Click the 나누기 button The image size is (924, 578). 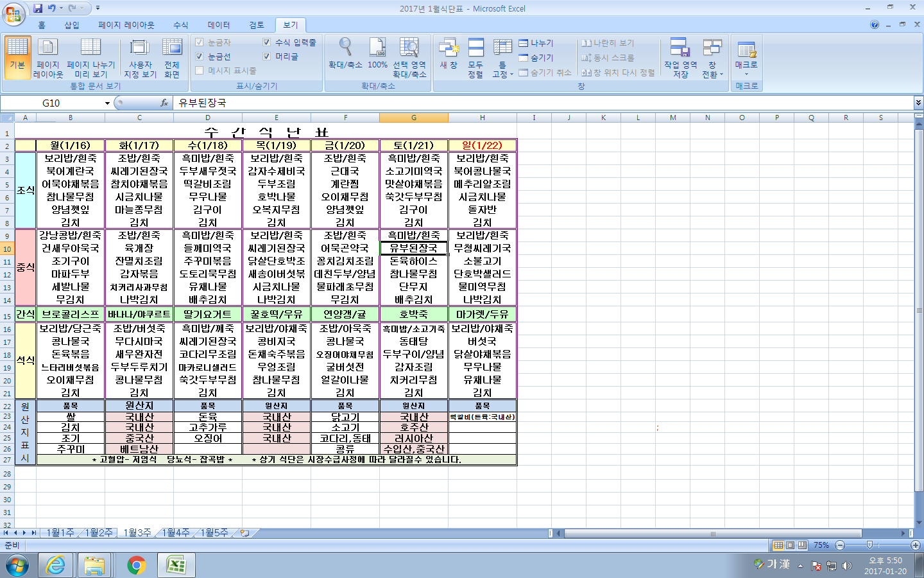point(536,43)
